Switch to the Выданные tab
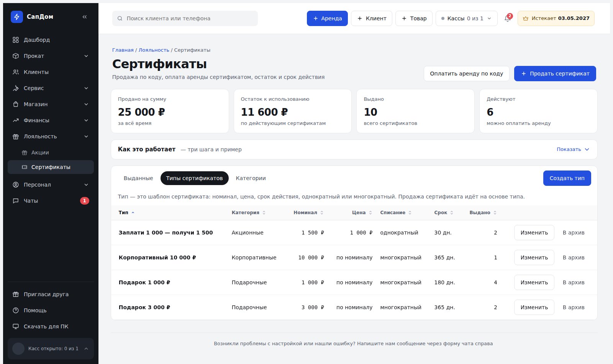This screenshot has height=364, width=613. coord(138,178)
